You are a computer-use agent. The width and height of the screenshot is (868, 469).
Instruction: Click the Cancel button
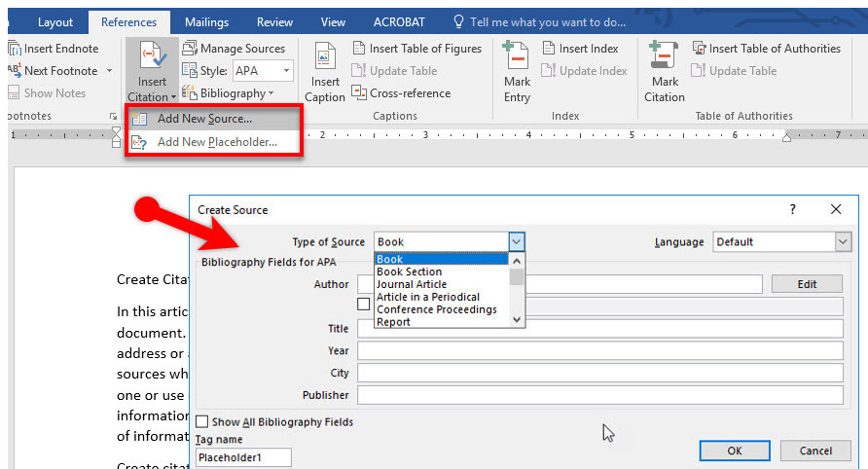click(x=815, y=451)
